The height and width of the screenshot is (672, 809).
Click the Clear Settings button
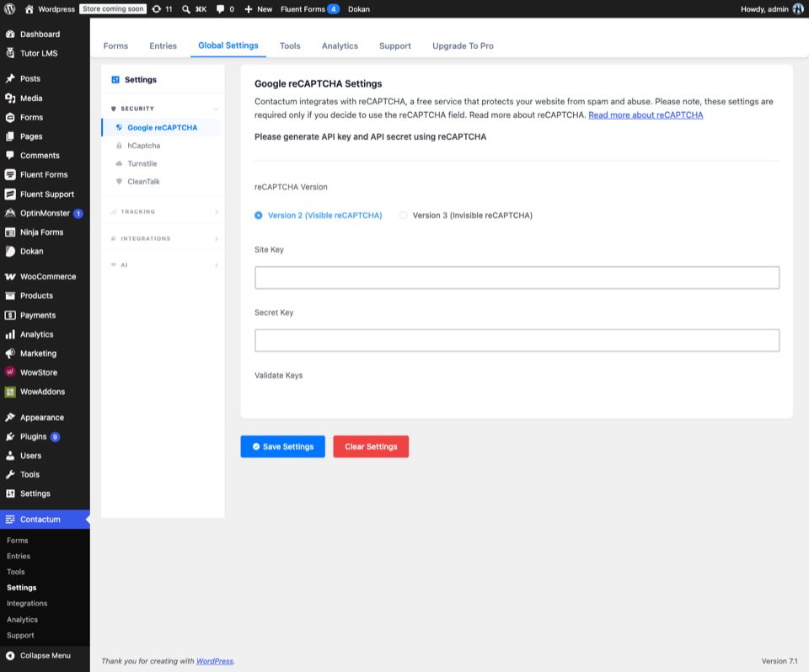(371, 446)
